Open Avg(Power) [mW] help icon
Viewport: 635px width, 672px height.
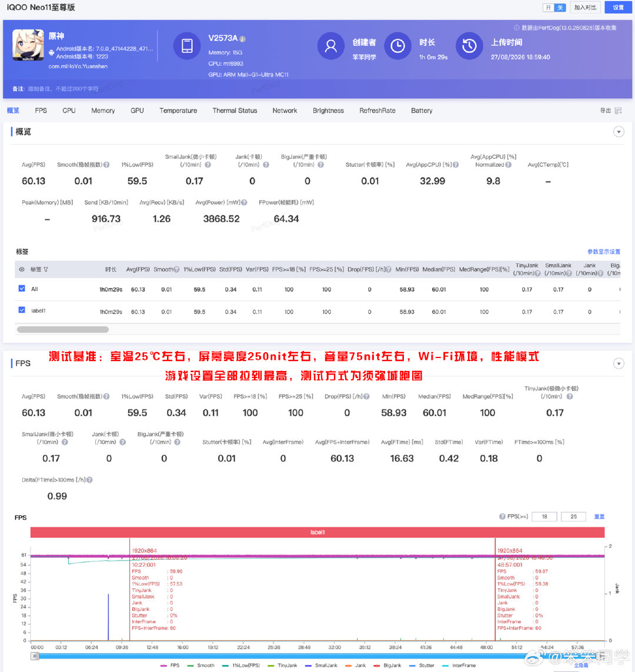(244, 202)
